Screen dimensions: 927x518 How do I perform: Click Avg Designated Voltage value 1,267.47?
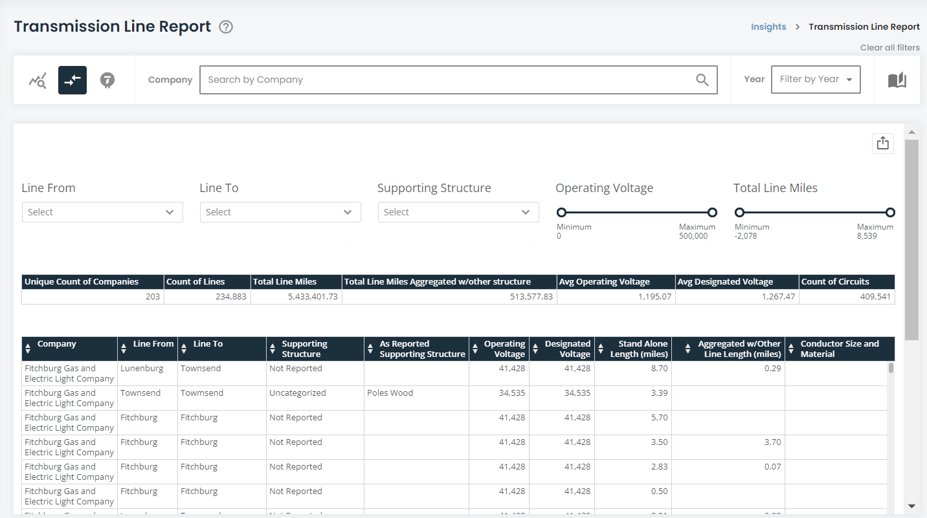coord(778,297)
